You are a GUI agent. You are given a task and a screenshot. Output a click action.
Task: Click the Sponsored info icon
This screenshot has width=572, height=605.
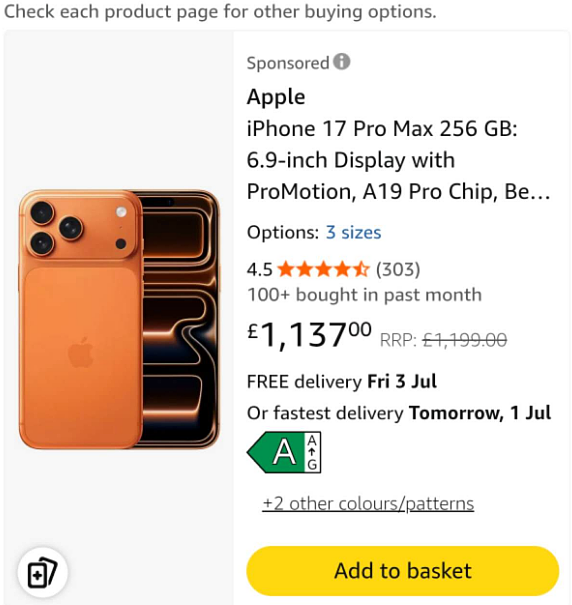tap(342, 61)
